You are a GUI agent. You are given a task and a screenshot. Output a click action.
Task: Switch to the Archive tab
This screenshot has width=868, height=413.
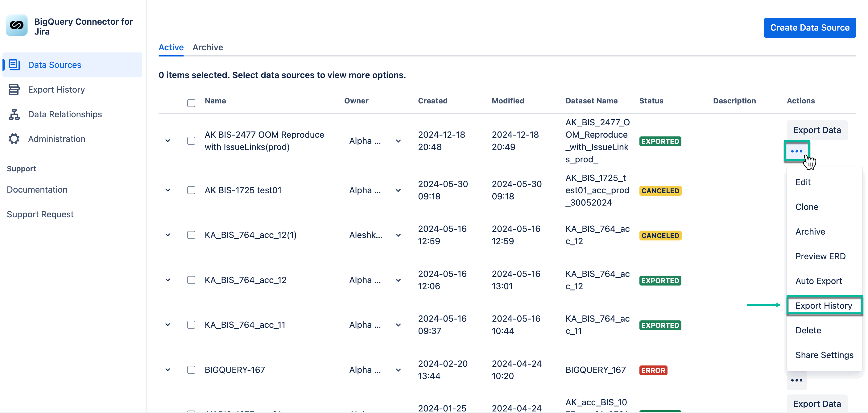pos(208,47)
